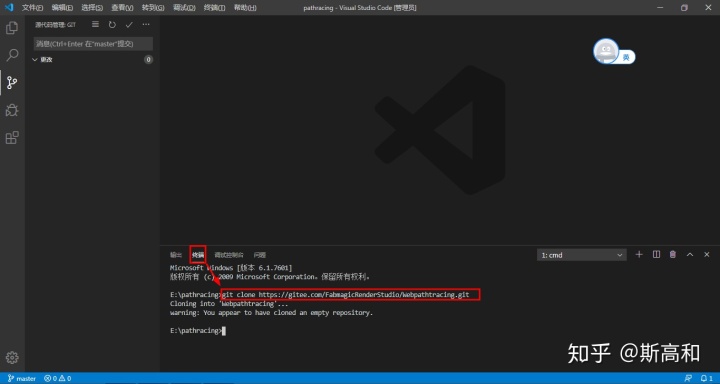Screen dimensions: 720x384
Task: Maximize panel size with up chevron
Action: tap(690, 254)
